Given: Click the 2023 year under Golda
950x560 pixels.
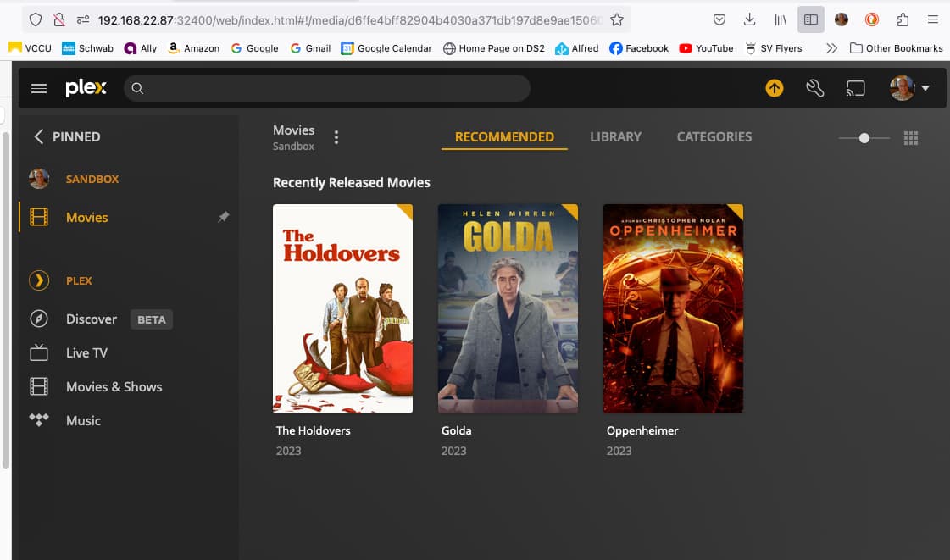Looking at the screenshot, I should 453,451.
